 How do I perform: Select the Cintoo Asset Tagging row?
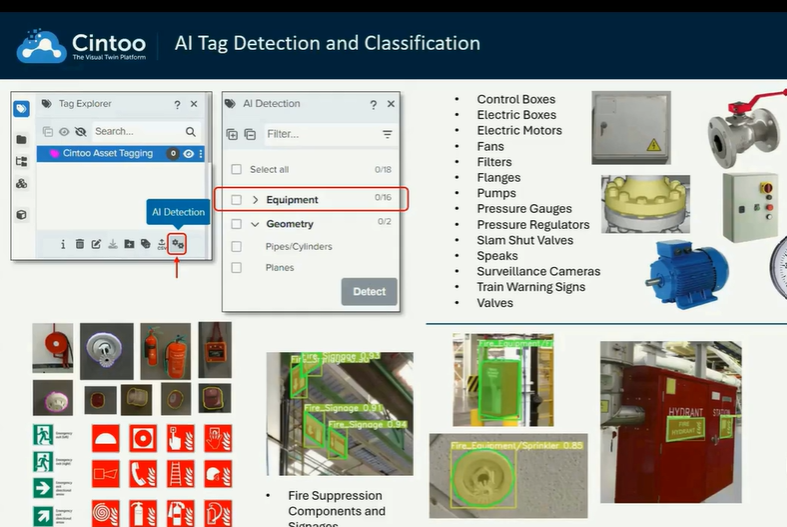(x=120, y=154)
